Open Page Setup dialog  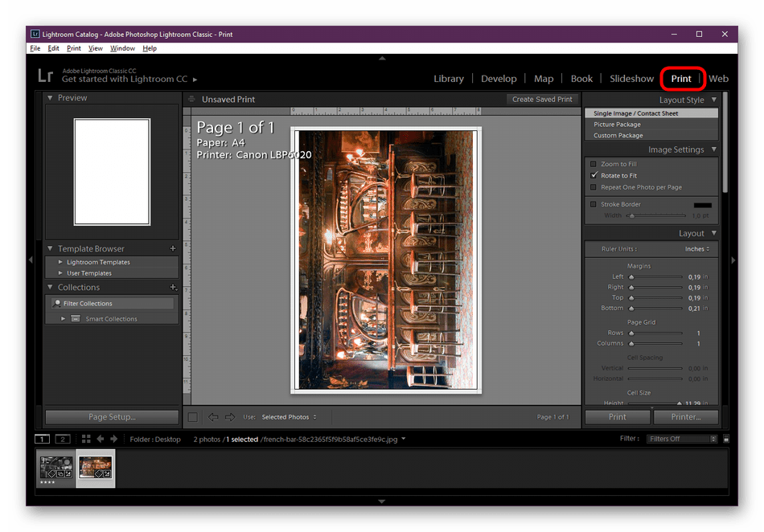pos(112,417)
